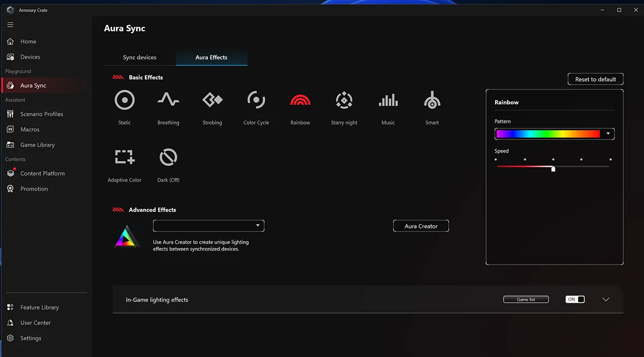Click the Speed slider handle
644x357 pixels.
pos(553,169)
